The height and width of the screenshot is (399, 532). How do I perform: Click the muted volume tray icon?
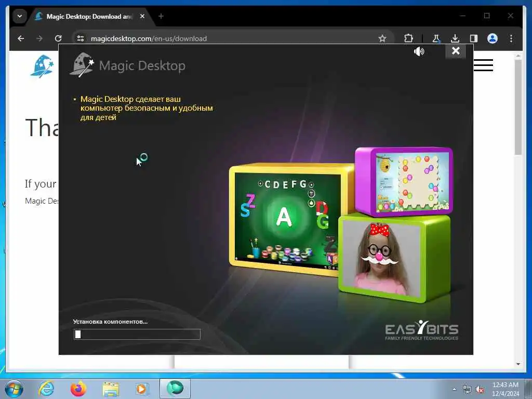480,390
